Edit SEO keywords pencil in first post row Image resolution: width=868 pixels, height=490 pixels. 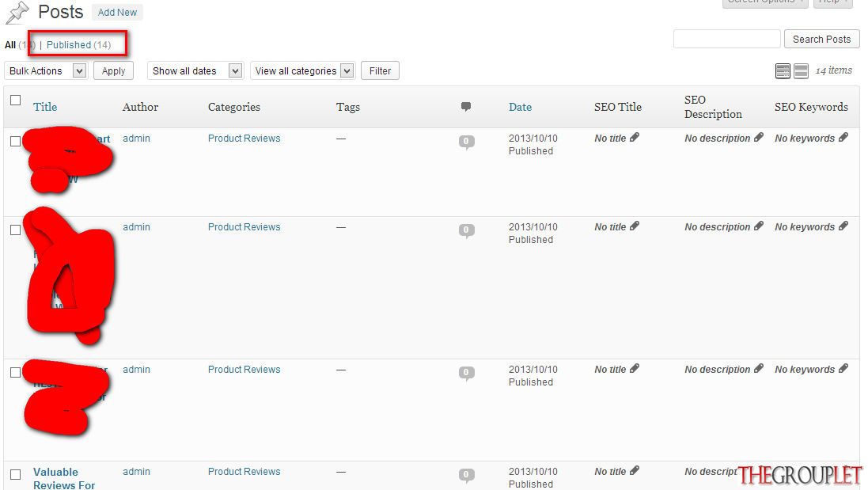pyautogui.click(x=843, y=137)
